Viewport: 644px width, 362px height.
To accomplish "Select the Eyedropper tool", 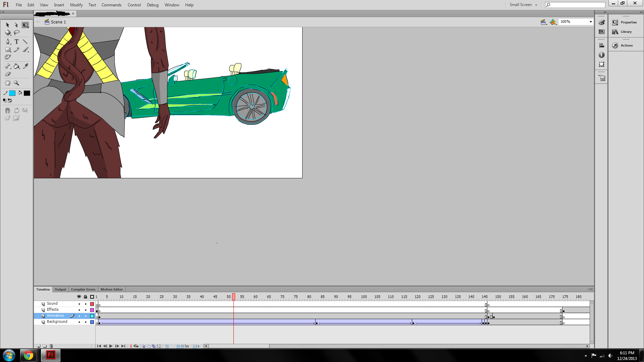I will coord(25,66).
